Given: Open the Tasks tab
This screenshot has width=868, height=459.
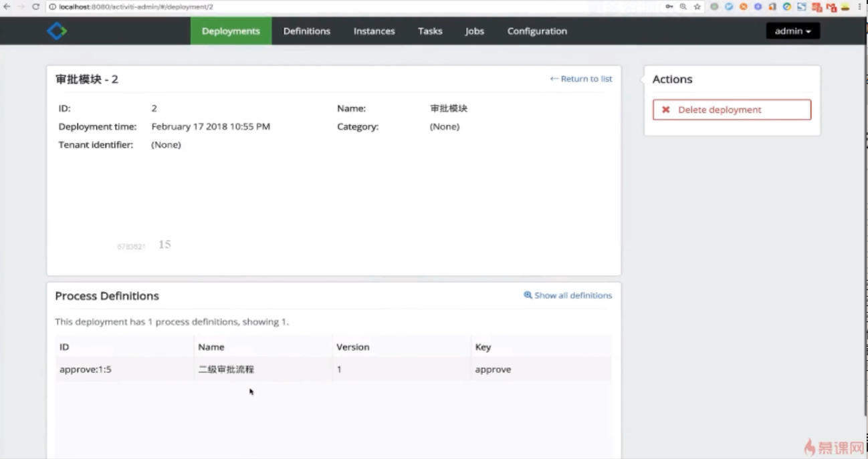Looking at the screenshot, I should point(430,31).
